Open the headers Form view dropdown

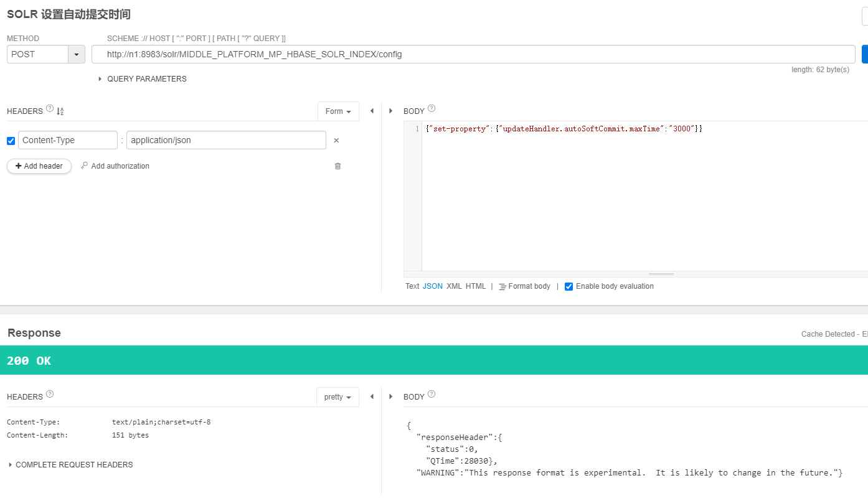pos(338,111)
